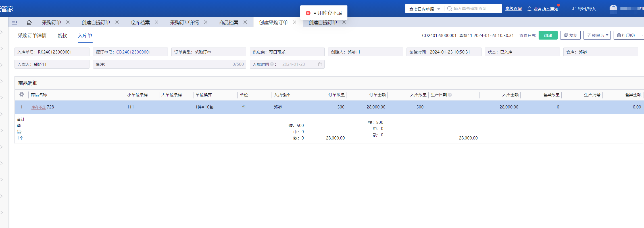The height and width of the screenshot is (228, 644).
Task: Close the 商品档案 tab
Action: (245, 22)
